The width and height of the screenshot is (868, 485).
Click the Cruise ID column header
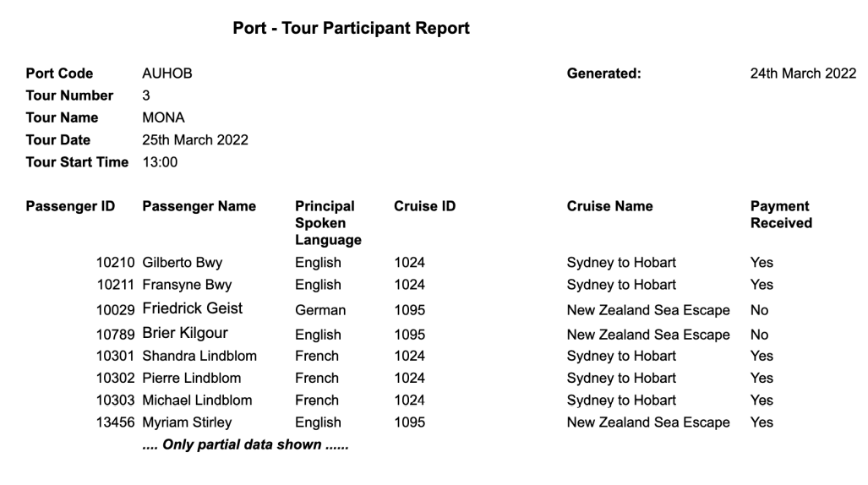424,206
